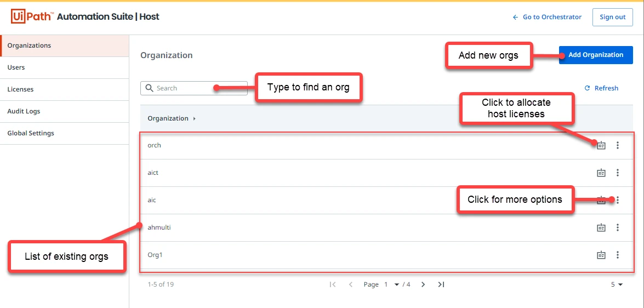Image resolution: width=644 pixels, height=308 pixels.
Task: Open more options for aic row
Action: pos(618,200)
